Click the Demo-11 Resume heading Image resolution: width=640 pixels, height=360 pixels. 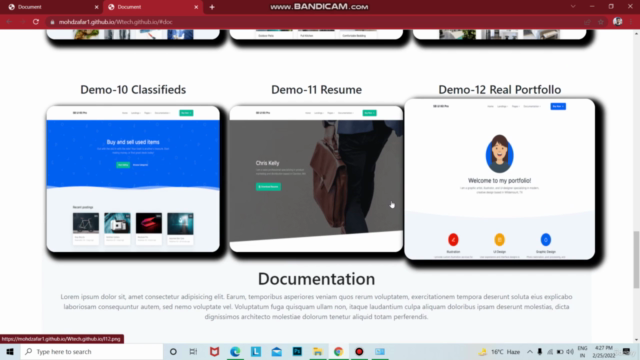pyautogui.click(x=316, y=89)
